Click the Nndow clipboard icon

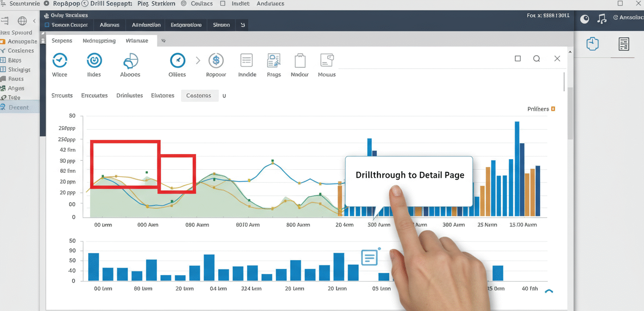point(300,60)
